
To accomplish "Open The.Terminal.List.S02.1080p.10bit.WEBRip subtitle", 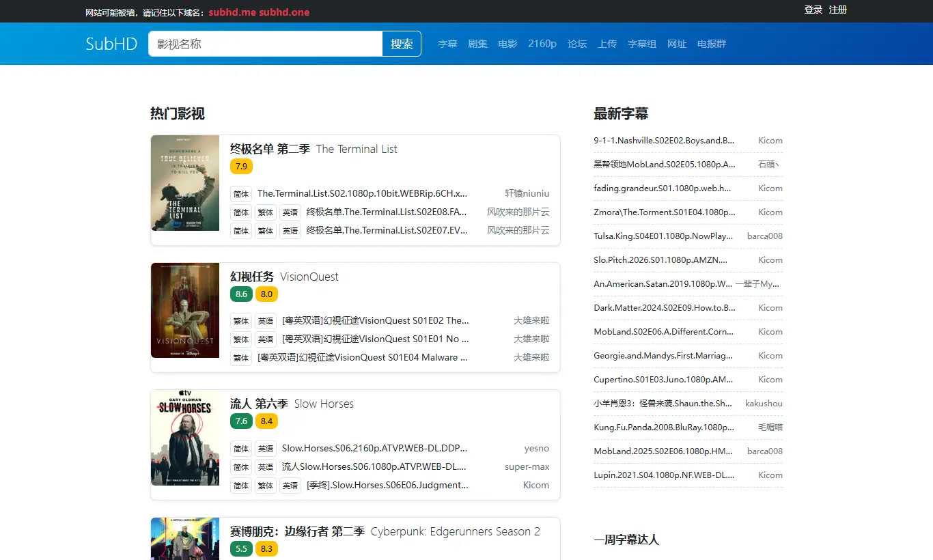I will [363, 193].
